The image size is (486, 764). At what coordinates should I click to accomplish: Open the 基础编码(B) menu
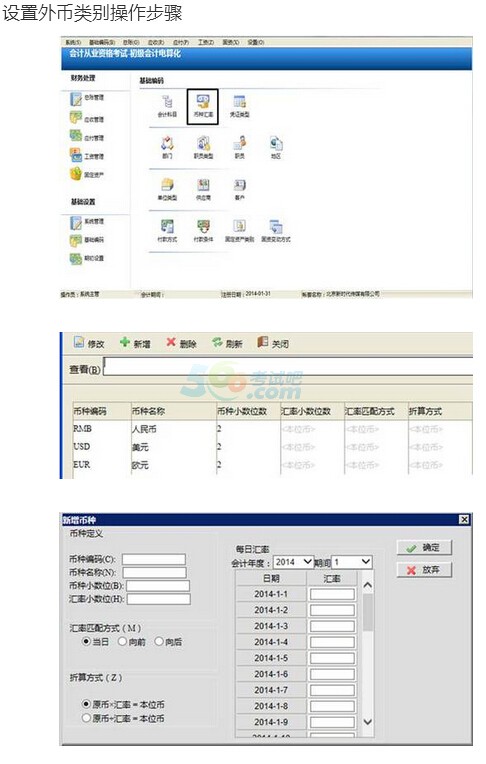102,42
